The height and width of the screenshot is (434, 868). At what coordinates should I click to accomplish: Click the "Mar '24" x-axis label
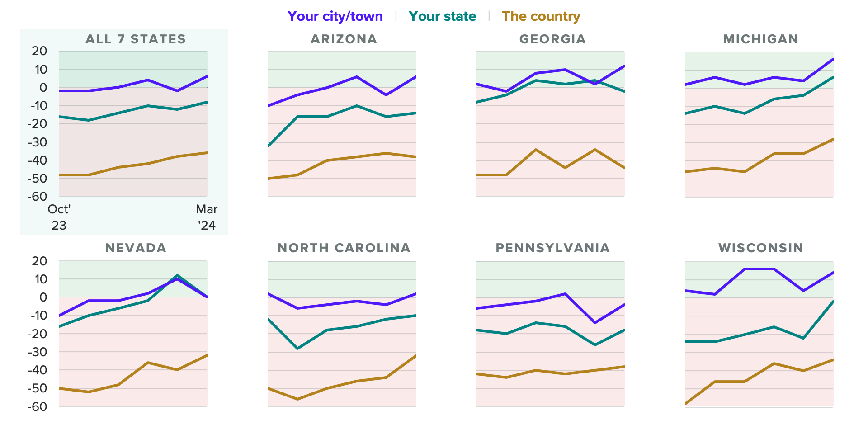207,217
